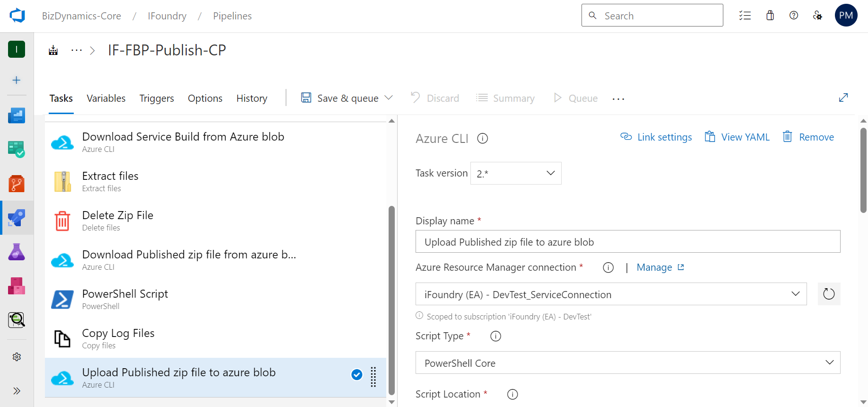Open the PM profile avatar

click(846, 15)
